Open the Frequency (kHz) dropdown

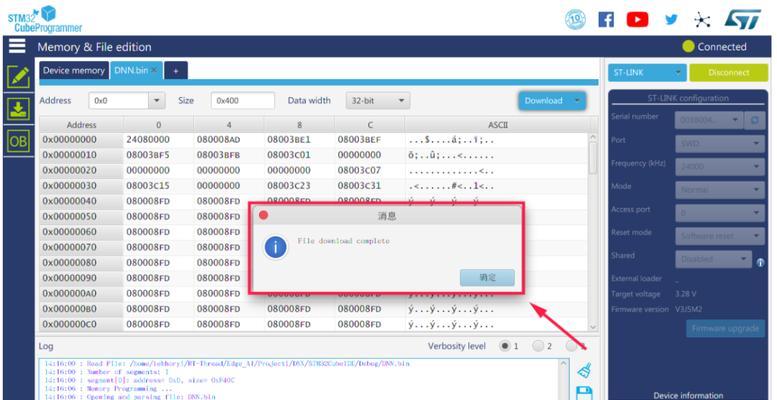pyautogui.click(x=720, y=167)
